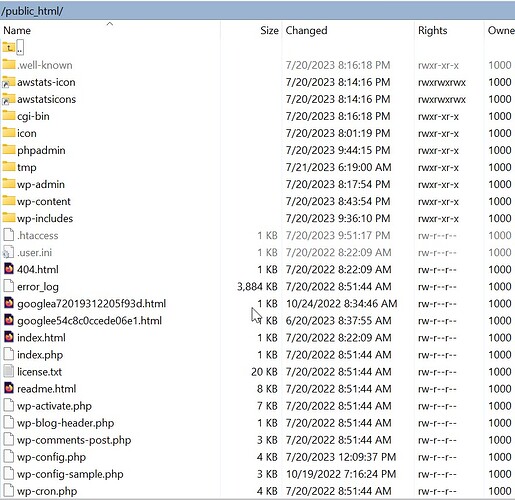Click the sort arrow above Name column

[110, 24]
